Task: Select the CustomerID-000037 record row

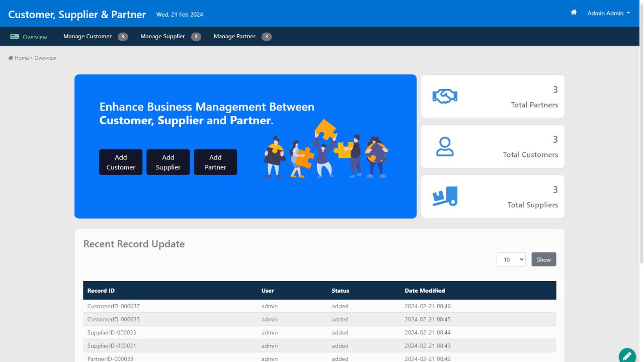Action: click(114, 306)
